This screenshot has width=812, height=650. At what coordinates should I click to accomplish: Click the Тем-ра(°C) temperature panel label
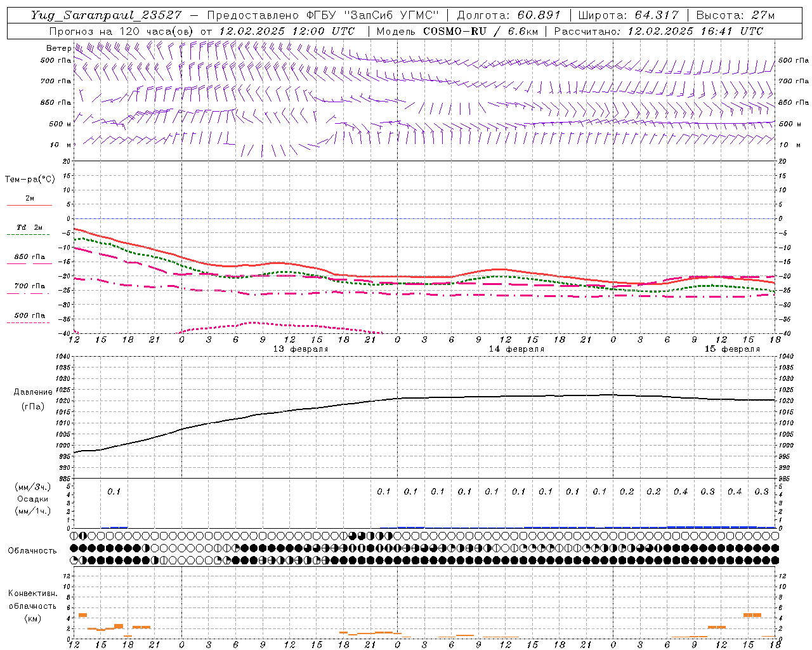30,180
